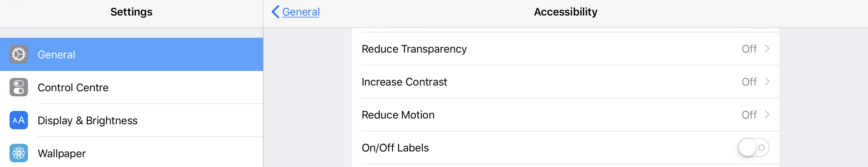Tap the back chevron arrow icon
Viewport: 868px width, 167px height.
(275, 12)
